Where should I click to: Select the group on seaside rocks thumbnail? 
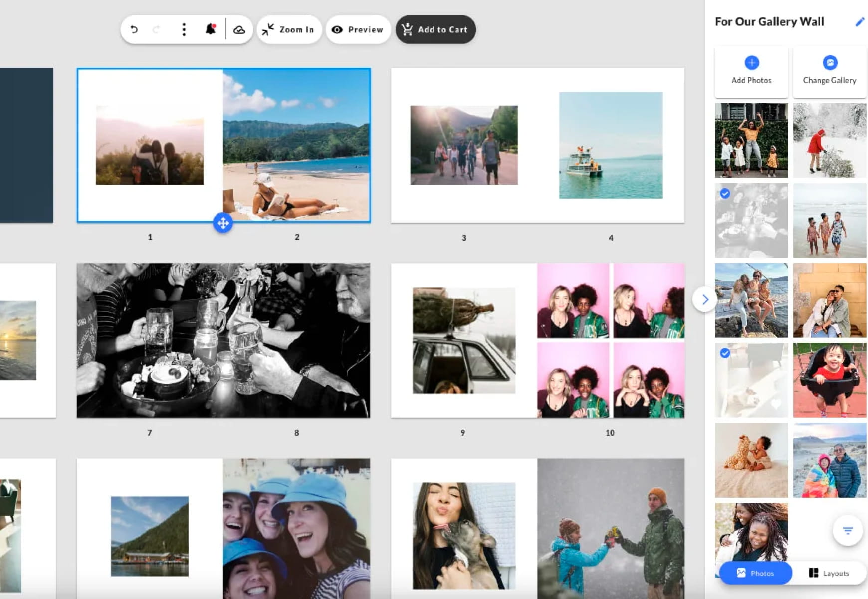click(751, 300)
